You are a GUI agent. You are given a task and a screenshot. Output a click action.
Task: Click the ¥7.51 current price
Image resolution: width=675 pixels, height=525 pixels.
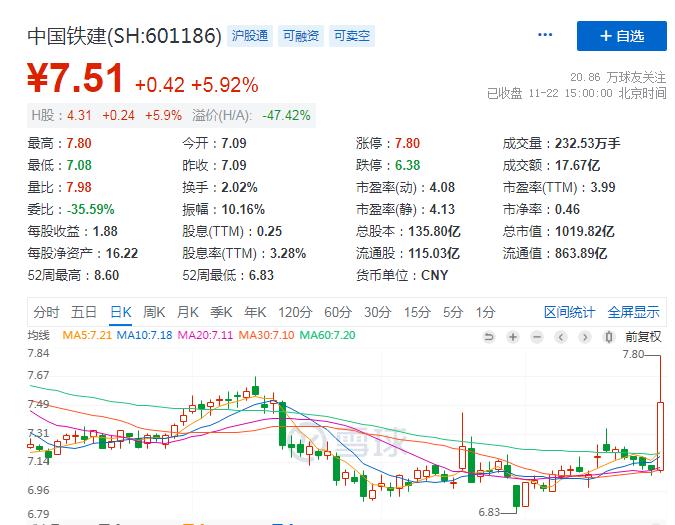tap(75, 79)
